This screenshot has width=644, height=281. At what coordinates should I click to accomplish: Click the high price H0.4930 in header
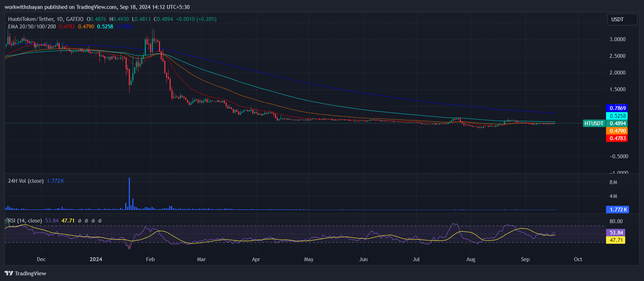(x=119, y=19)
